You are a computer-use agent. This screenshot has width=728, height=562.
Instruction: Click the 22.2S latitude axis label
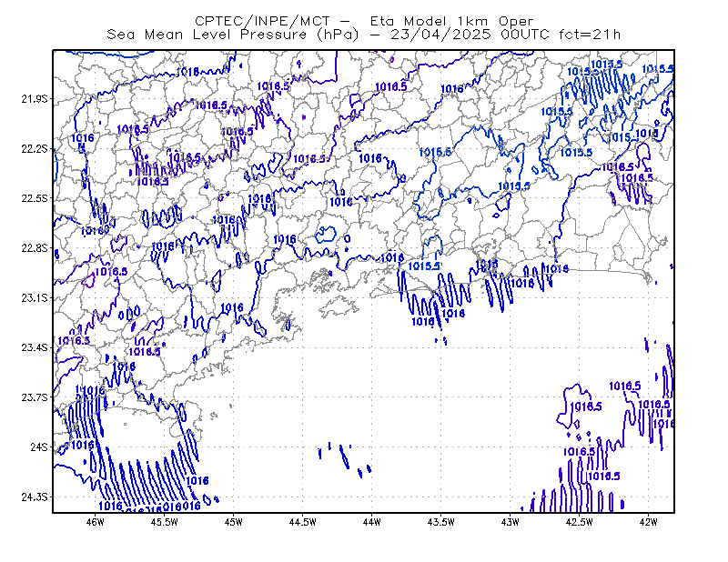point(35,148)
